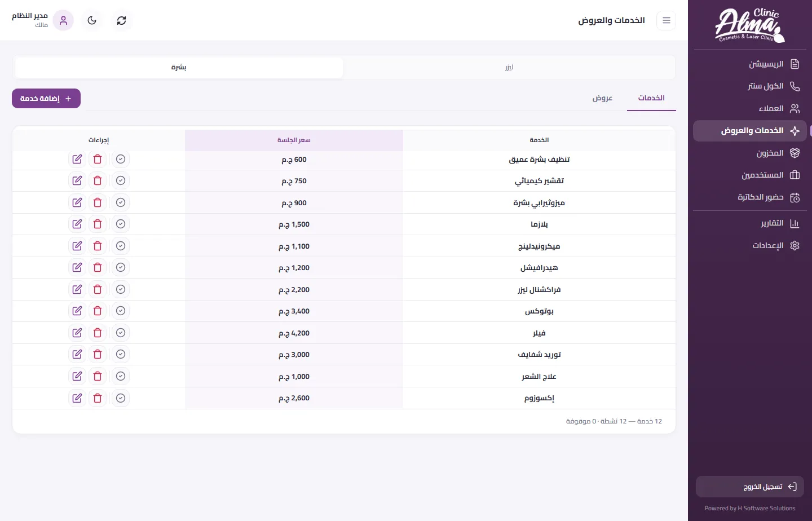Open الكول سنتر in the sidebar
The width and height of the screenshot is (812, 521).
750,86
